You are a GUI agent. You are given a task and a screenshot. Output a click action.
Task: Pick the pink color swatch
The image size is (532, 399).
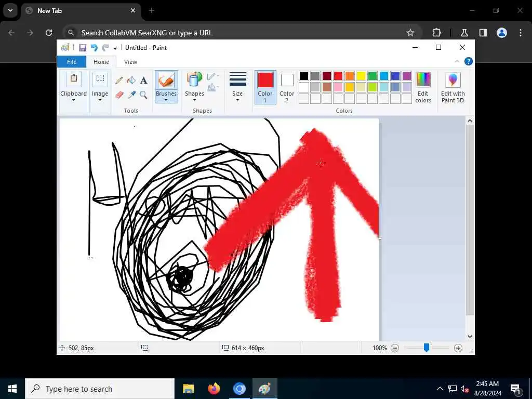coord(338,87)
